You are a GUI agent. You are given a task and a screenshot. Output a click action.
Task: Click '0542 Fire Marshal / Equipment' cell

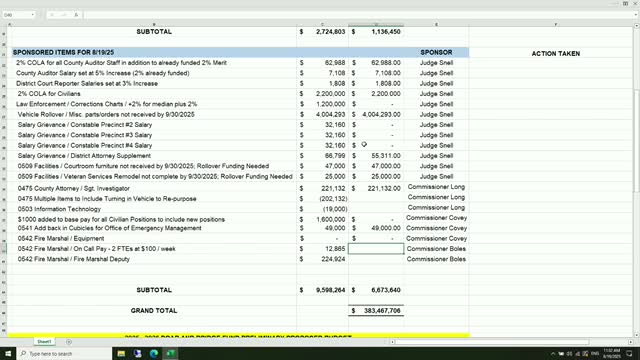pyautogui.click(x=61, y=238)
